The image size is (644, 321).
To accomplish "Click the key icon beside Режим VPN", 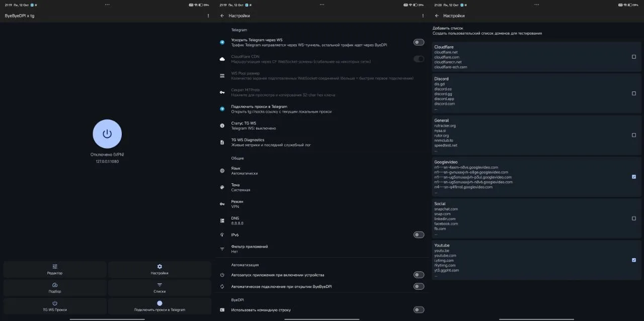I will point(222,204).
